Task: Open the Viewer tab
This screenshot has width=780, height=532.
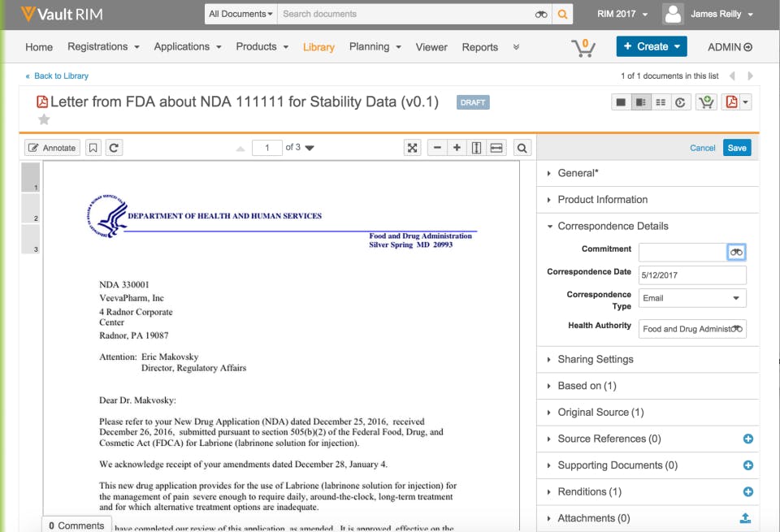Action: (431, 47)
